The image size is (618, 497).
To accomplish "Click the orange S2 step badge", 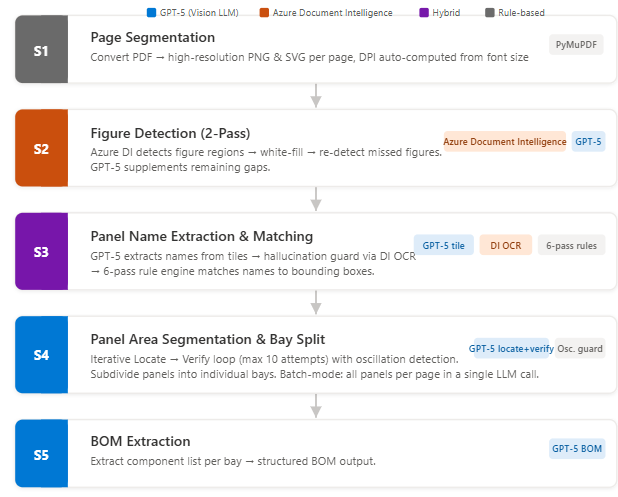I will click(41, 149).
